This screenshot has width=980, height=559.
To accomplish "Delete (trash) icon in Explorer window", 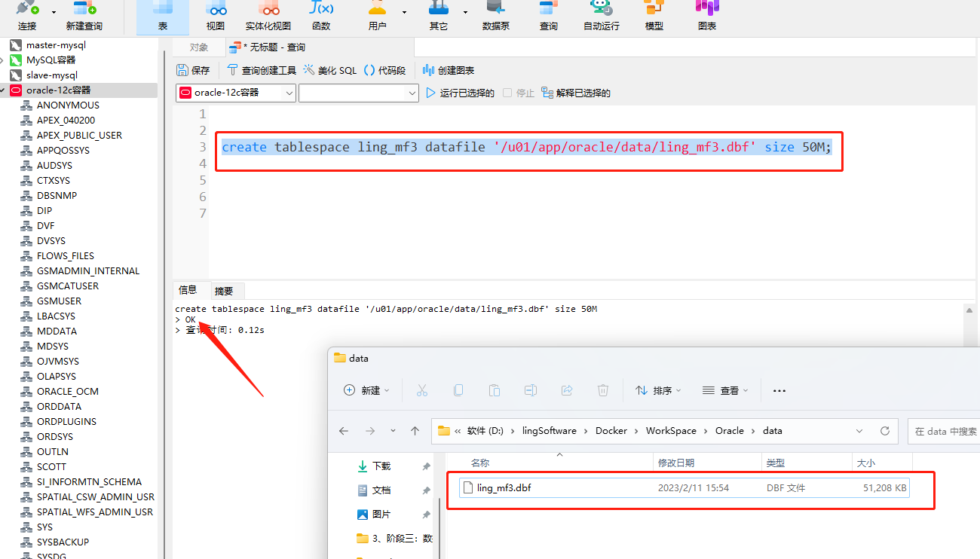I will click(x=603, y=390).
